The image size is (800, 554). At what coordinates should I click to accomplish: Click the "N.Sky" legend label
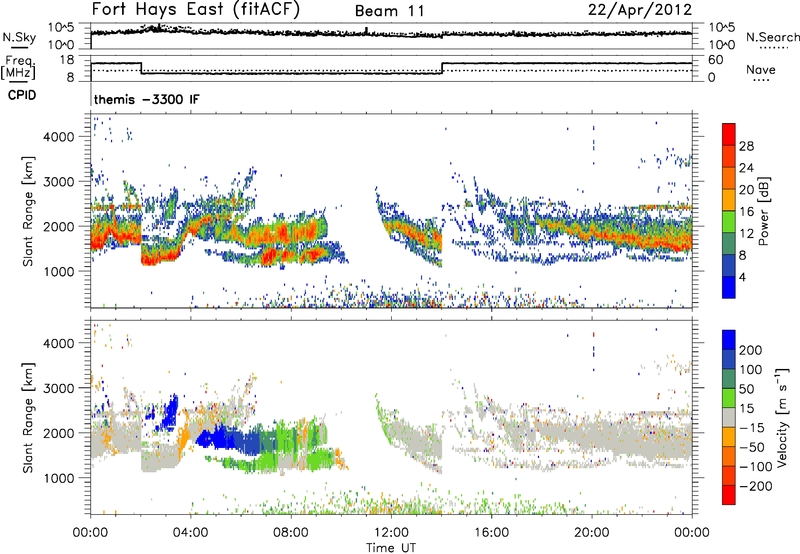pyautogui.click(x=19, y=37)
